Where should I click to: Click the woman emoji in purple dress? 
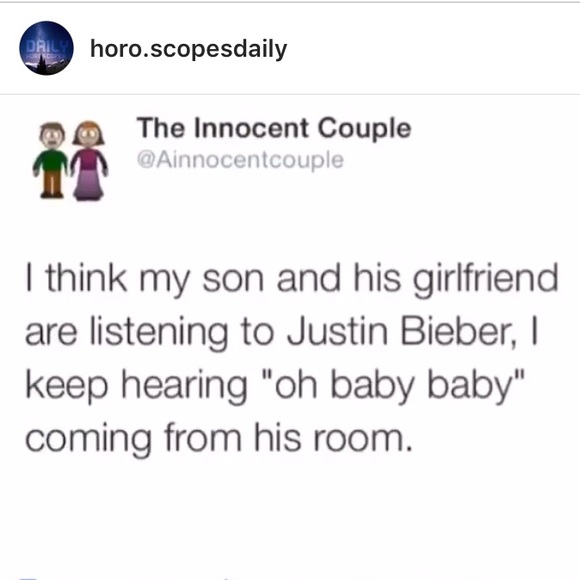click(89, 161)
